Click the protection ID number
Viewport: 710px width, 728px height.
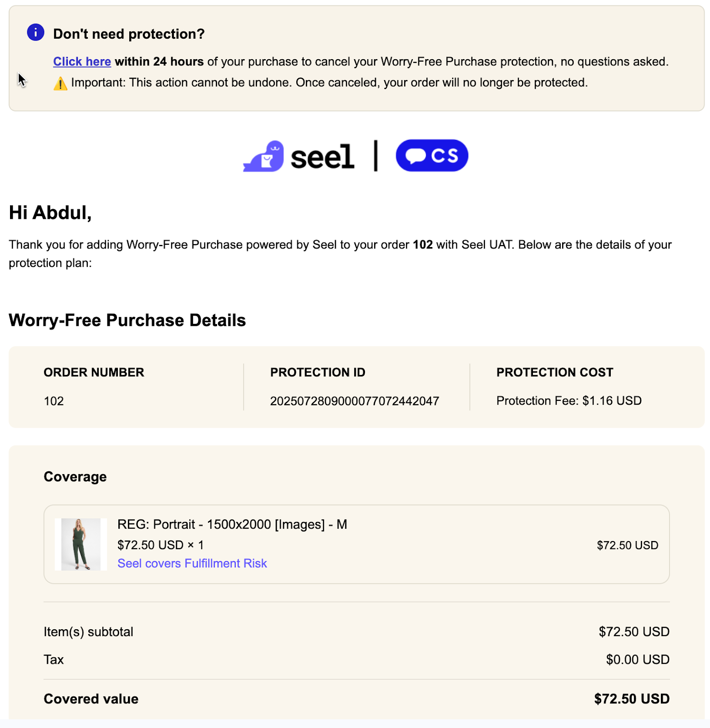(354, 401)
